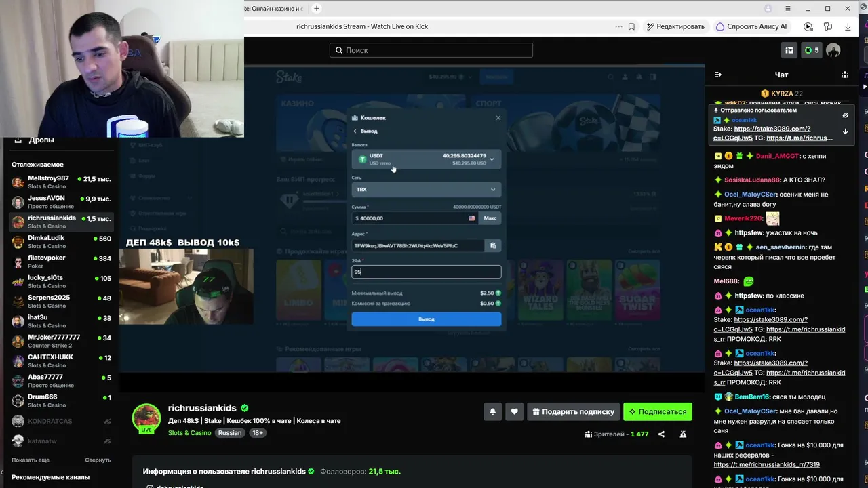Open amount currency flag selector

471,218
